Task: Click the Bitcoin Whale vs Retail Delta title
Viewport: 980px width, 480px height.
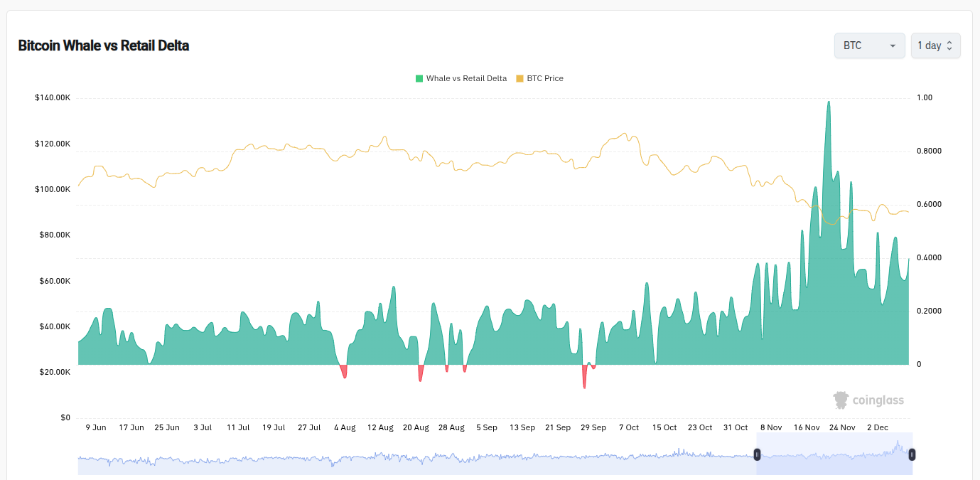Action: point(104,45)
